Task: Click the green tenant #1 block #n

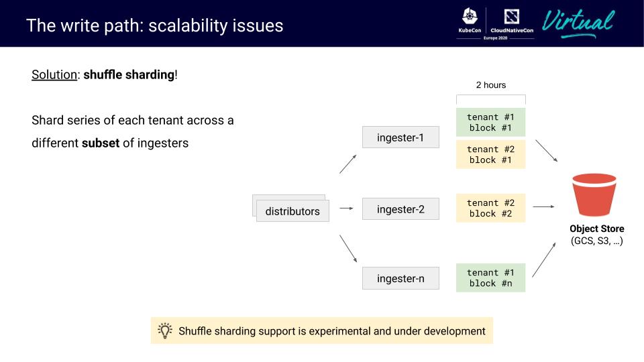Action: [x=490, y=278]
